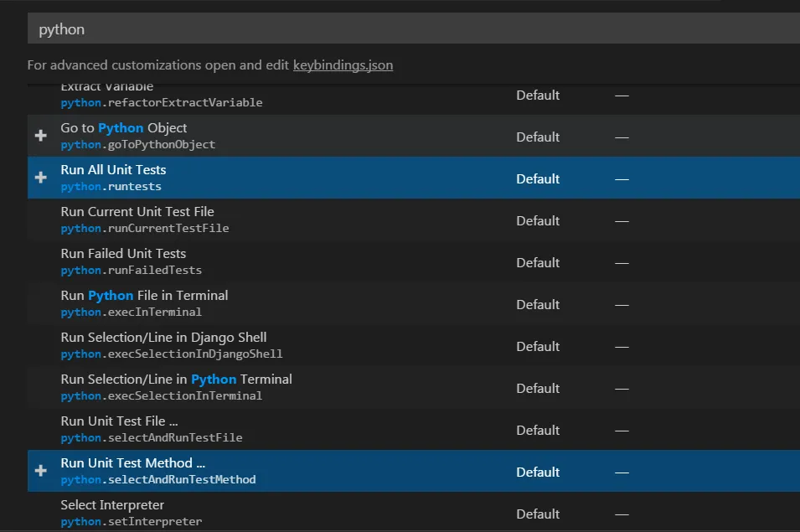Click the python.runtests command identifier
800x532 pixels.
point(111,186)
